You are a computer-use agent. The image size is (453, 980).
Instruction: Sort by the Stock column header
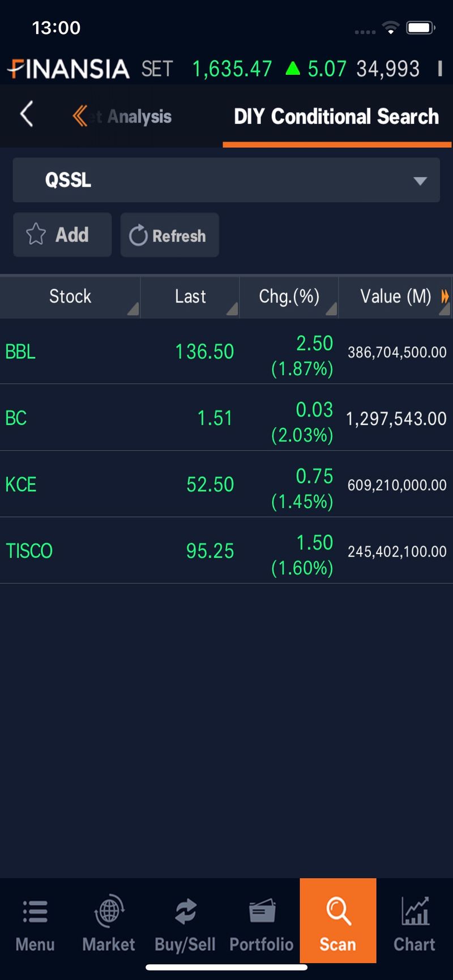[x=70, y=296]
